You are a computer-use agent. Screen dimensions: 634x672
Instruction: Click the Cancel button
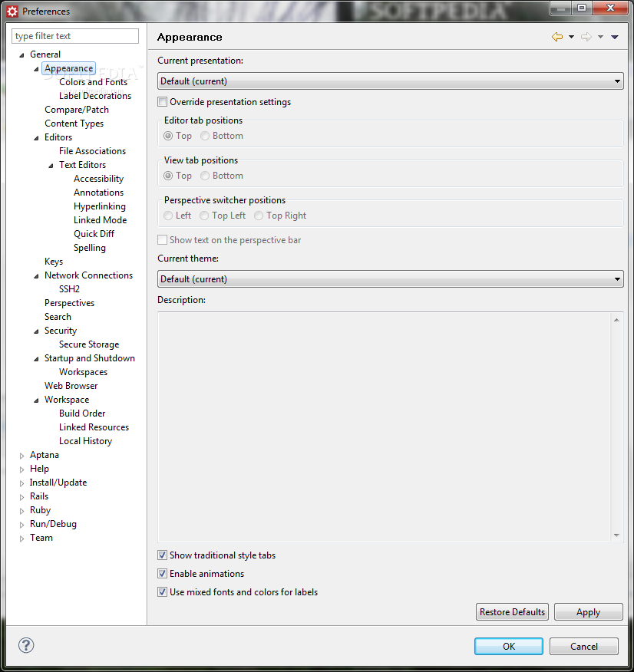point(584,646)
